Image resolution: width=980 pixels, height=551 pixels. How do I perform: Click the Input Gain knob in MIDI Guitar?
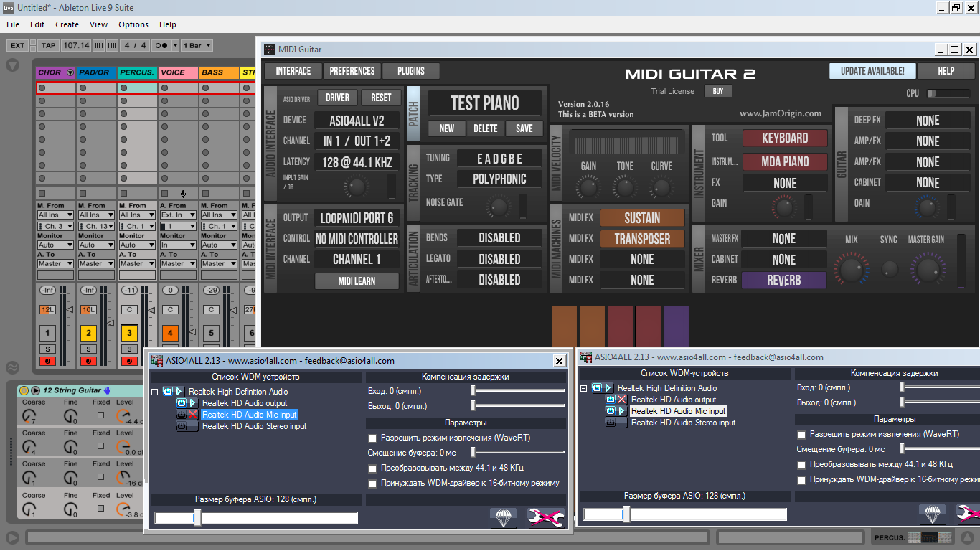(x=357, y=187)
